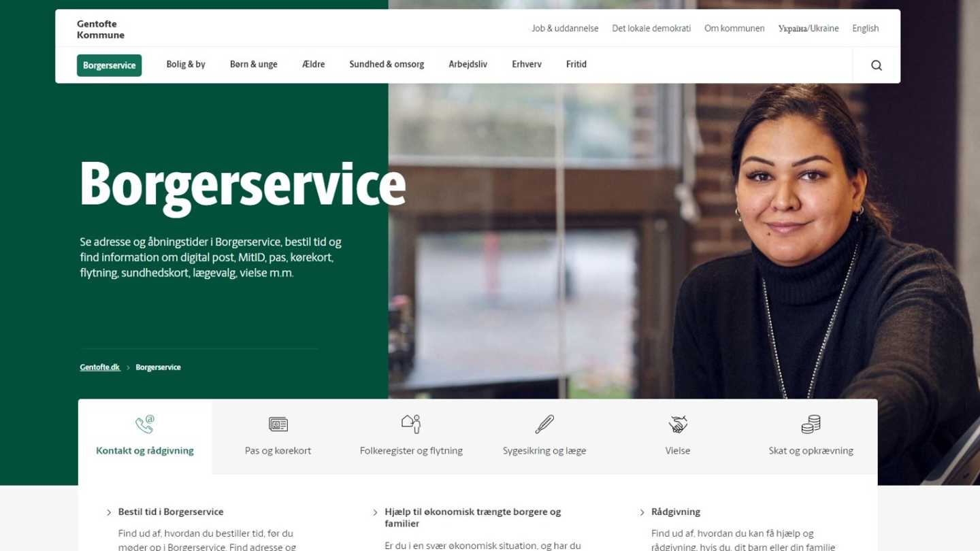This screenshot has width=980, height=551.
Task: Open the Bolig & by menu
Action: [x=186, y=65]
